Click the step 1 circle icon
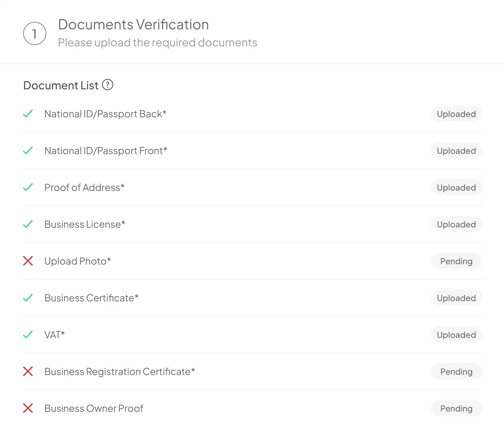Image resolution: width=504 pixels, height=442 pixels. 35,33
